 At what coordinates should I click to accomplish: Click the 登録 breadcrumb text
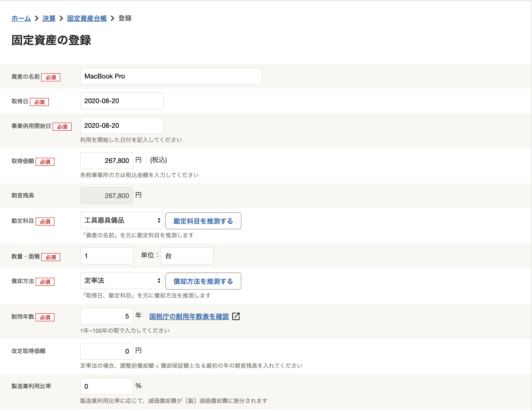(x=125, y=18)
